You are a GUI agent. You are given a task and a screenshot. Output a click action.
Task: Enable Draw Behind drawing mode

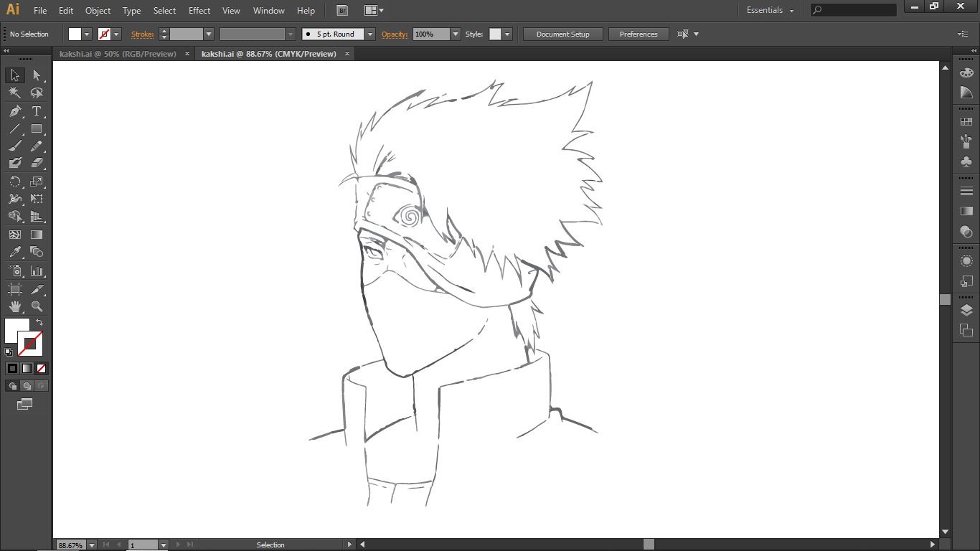click(27, 386)
